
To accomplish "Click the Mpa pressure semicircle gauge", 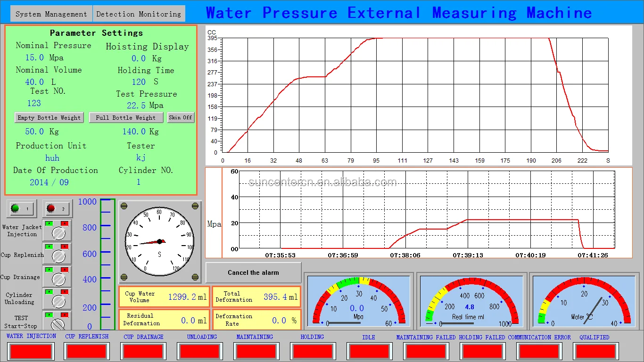I will click(x=358, y=302).
